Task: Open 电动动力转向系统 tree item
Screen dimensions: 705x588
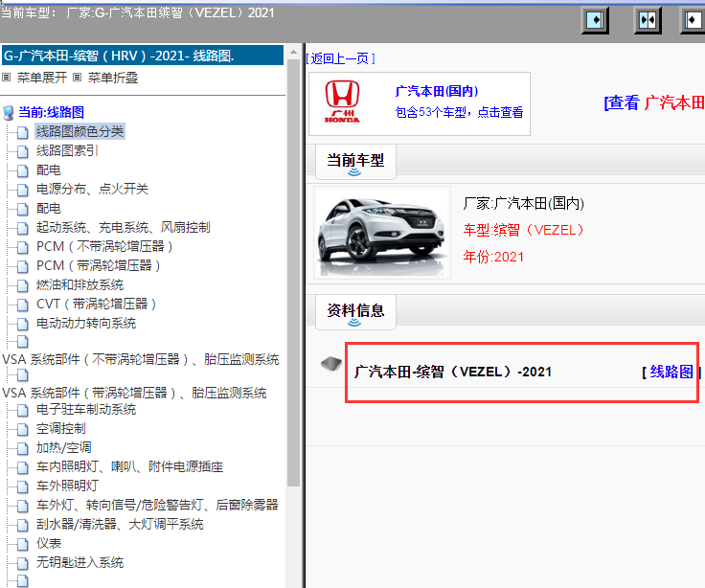Action: [x=86, y=324]
